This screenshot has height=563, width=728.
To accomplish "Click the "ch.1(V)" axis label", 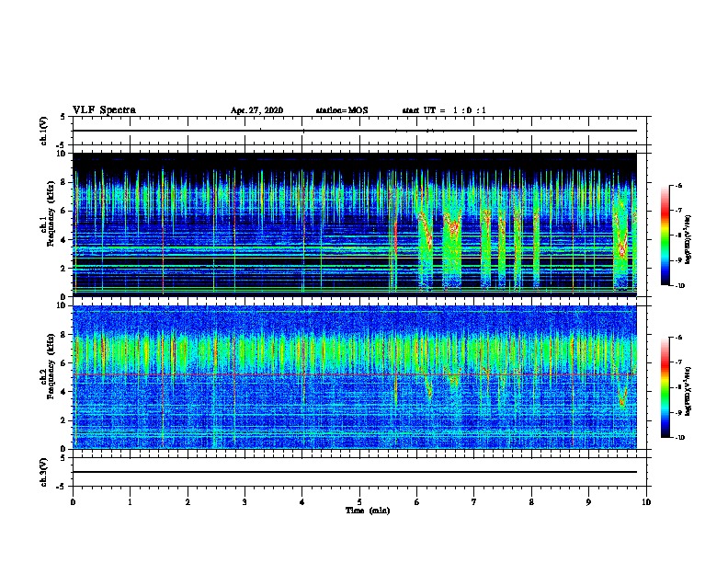I will pos(44,131).
